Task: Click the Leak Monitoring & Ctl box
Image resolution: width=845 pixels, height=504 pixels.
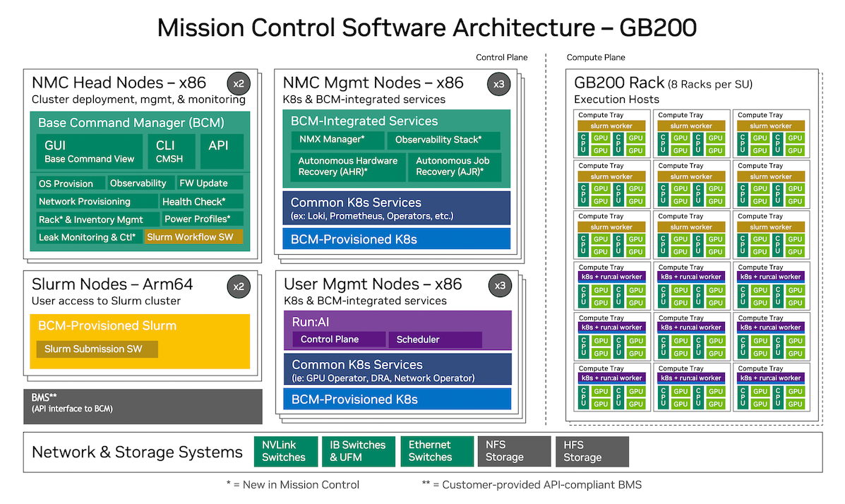Action: pos(88,237)
